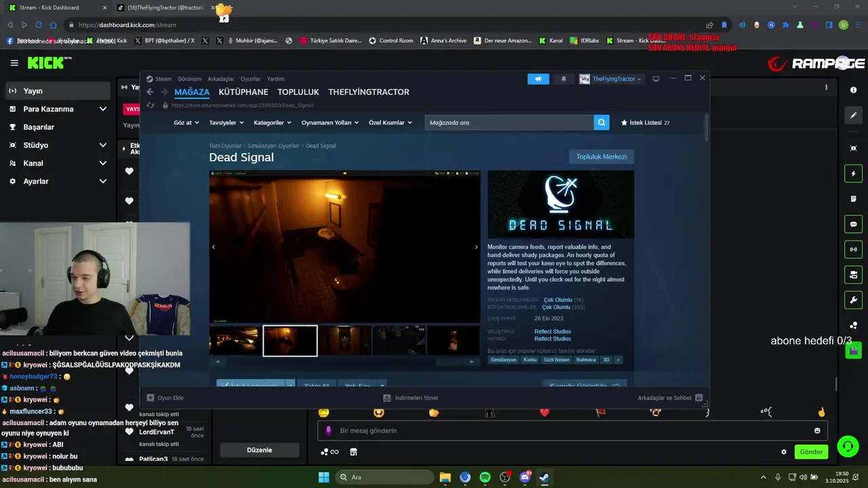The image size is (868, 488).
Task: Open the Yardım menu in Steam
Action: click(275, 79)
